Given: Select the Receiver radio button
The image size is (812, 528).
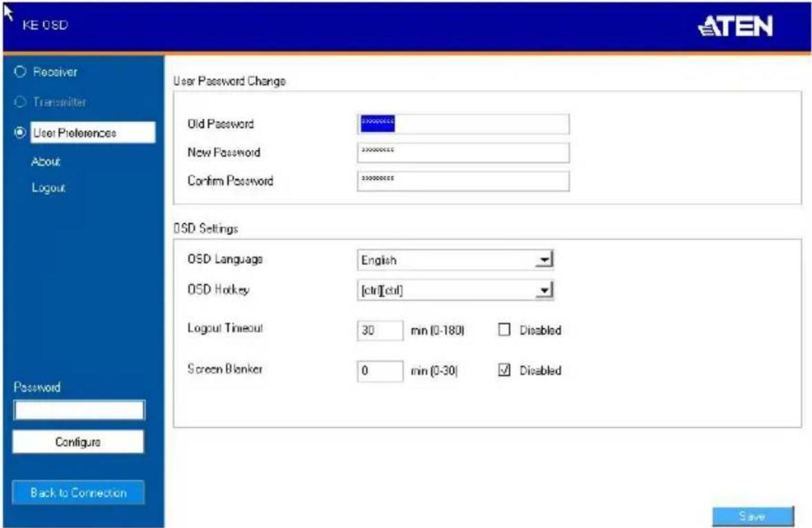Looking at the screenshot, I should pyautogui.click(x=19, y=71).
